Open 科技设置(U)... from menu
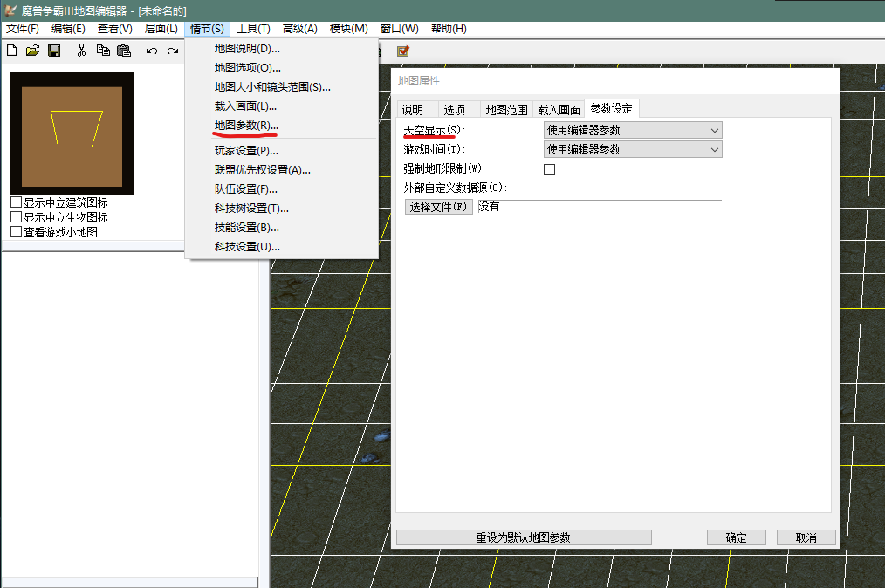 point(282,247)
